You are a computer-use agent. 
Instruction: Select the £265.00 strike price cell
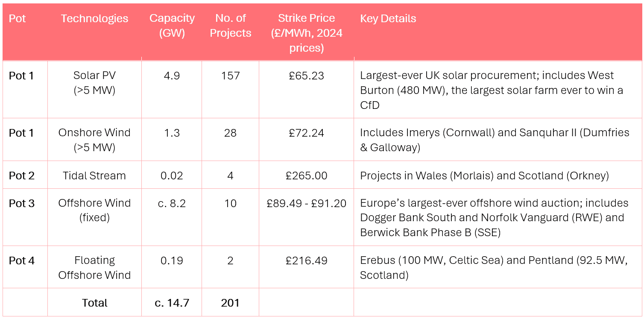coord(306,176)
